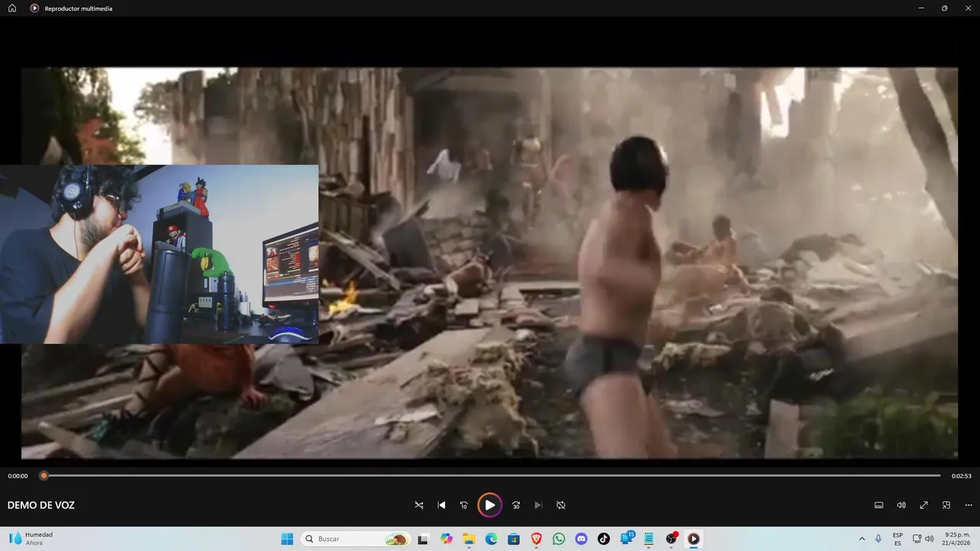Change the ESP ES input language
Screen dimensions: 980x551
pyautogui.click(x=897, y=539)
